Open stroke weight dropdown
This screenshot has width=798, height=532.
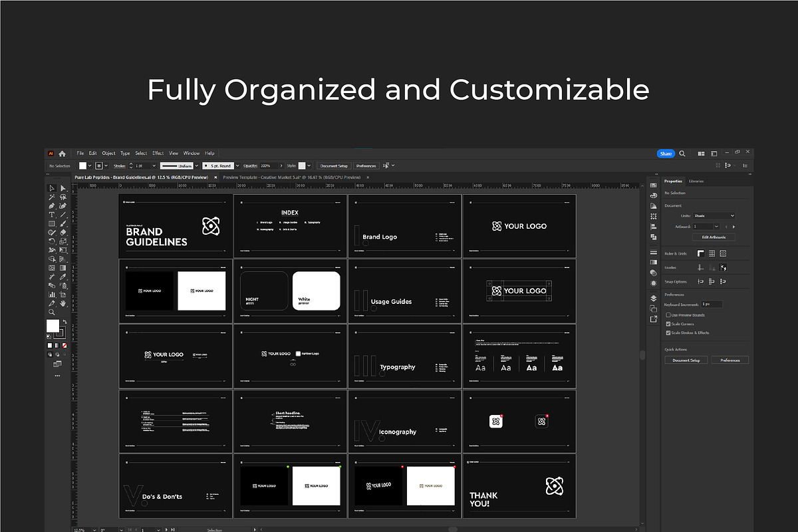[154, 166]
